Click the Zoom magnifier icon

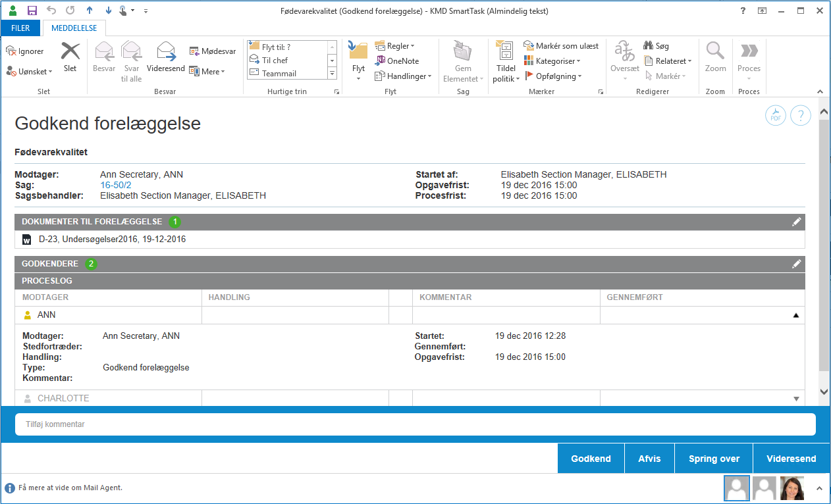pos(716,51)
